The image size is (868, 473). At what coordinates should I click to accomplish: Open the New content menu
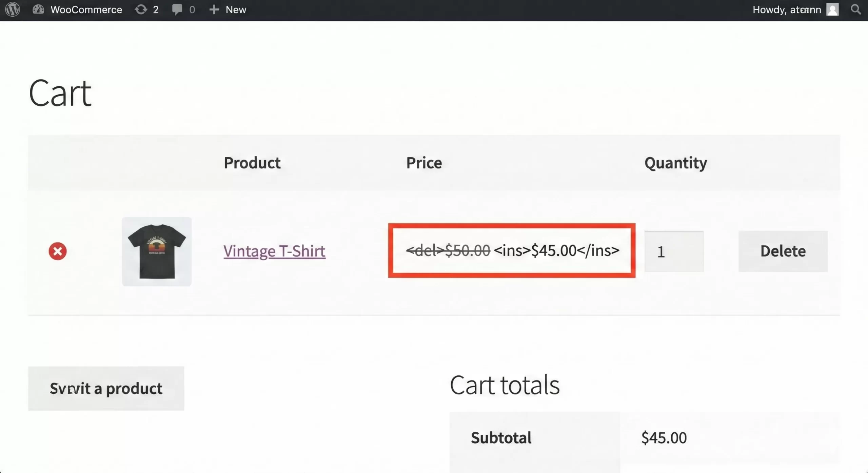click(236, 9)
